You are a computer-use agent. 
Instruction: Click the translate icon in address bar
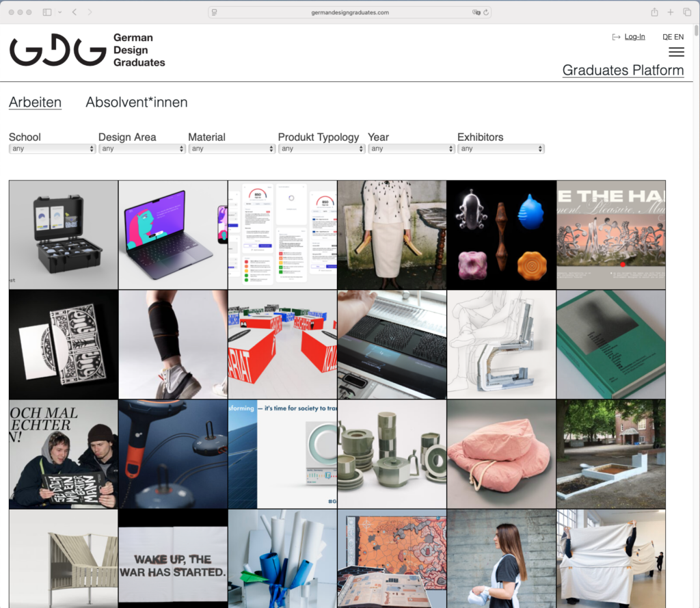[x=476, y=12]
